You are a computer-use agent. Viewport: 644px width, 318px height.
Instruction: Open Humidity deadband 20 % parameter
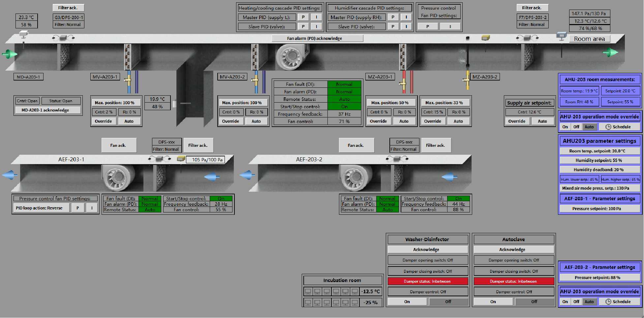point(600,170)
